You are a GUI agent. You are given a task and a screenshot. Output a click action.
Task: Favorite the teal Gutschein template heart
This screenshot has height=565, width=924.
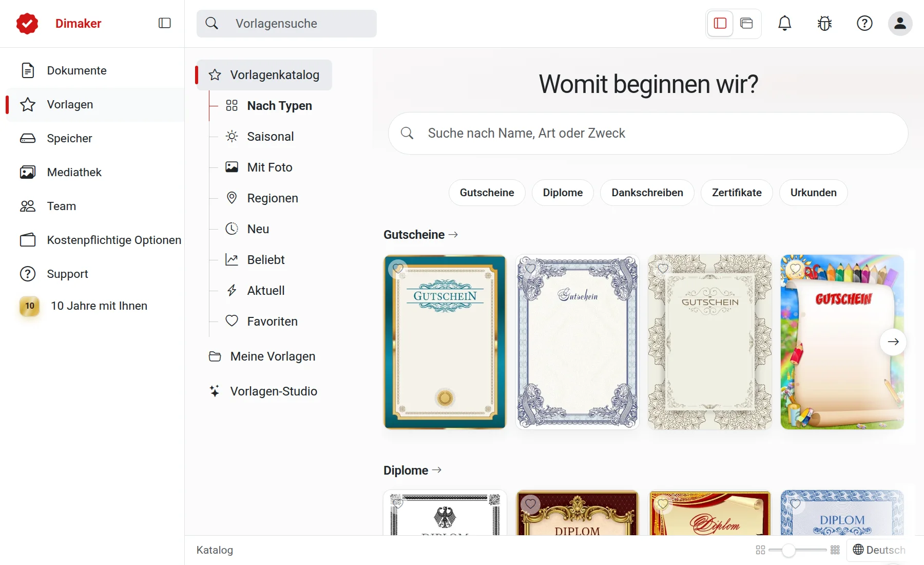coord(398,268)
